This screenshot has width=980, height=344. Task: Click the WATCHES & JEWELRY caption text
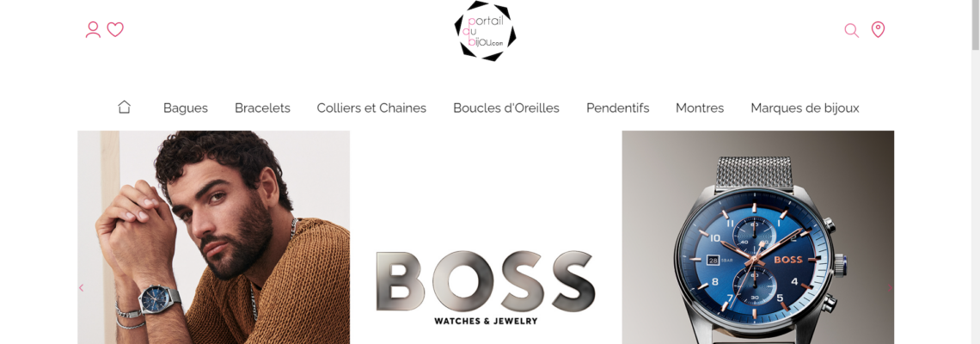[486, 322]
